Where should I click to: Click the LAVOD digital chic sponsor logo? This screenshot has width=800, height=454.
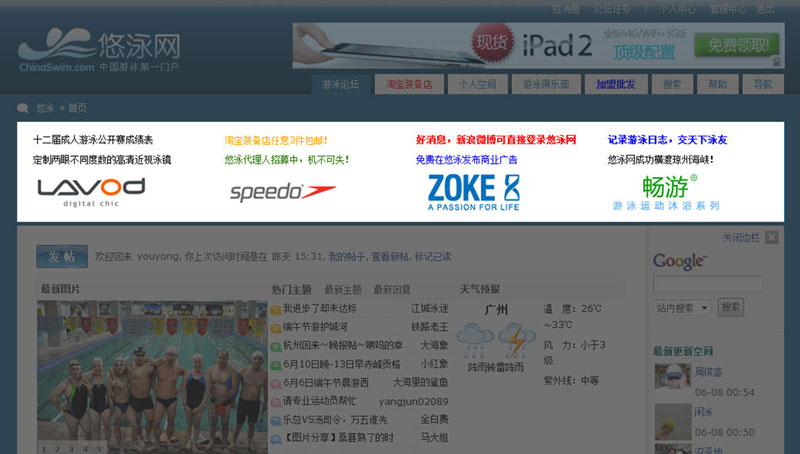(x=91, y=192)
